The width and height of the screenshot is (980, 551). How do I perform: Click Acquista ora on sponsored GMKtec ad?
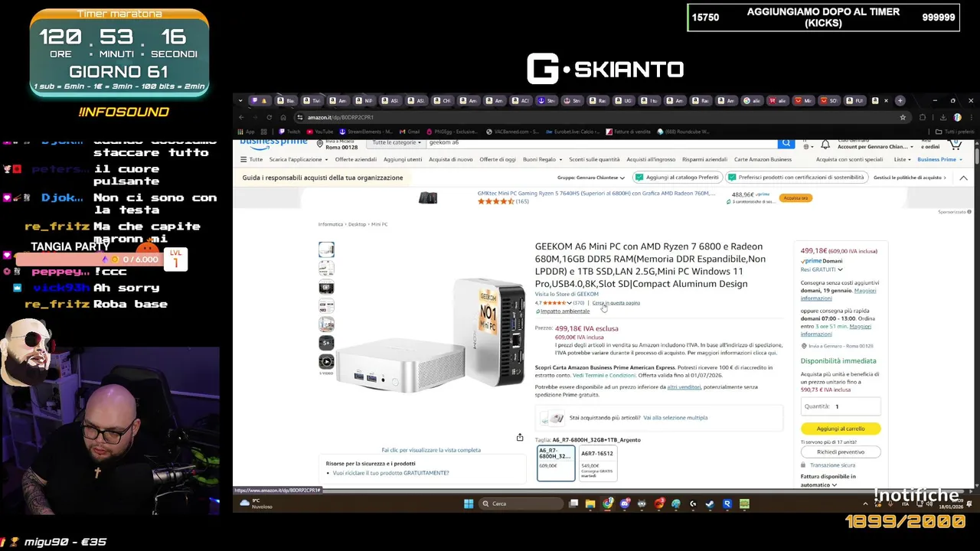795,197
